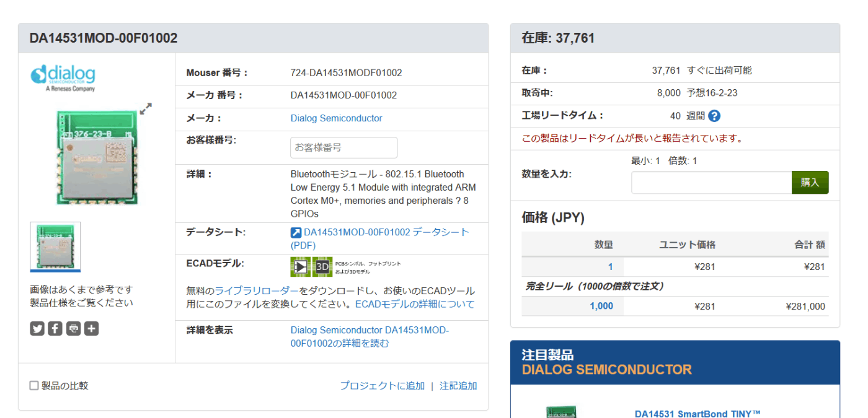Screen dimensions: 868x418
Task: Click the DIALOG SEMICONDUCTOR featured heading
Action: coord(606,370)
